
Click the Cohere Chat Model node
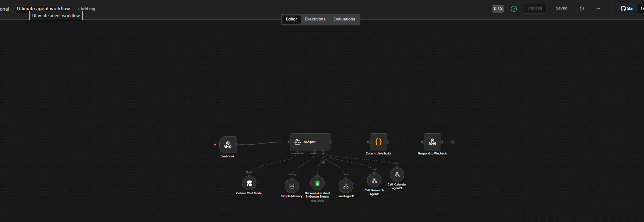[x=249, y=183]
